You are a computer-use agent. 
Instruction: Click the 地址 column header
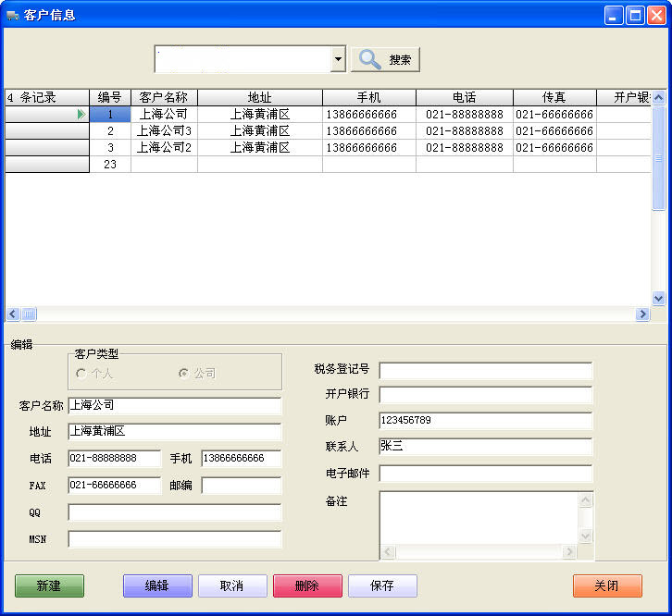coord(260,97)
